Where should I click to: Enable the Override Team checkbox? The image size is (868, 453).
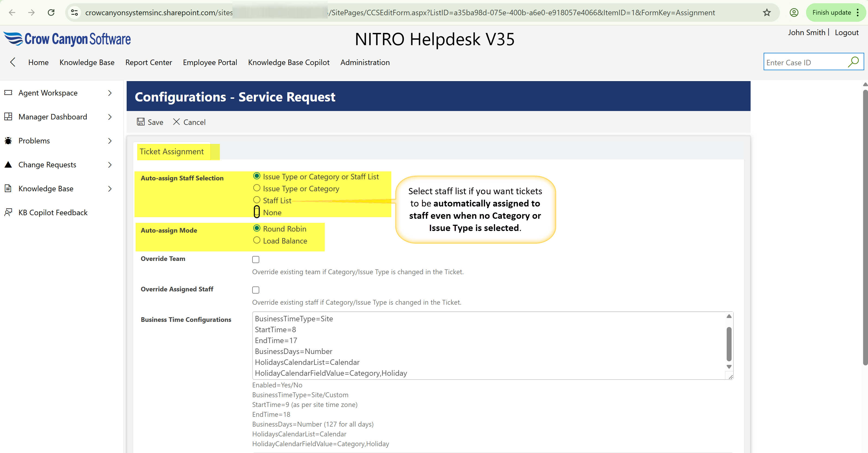pos(256,259)
